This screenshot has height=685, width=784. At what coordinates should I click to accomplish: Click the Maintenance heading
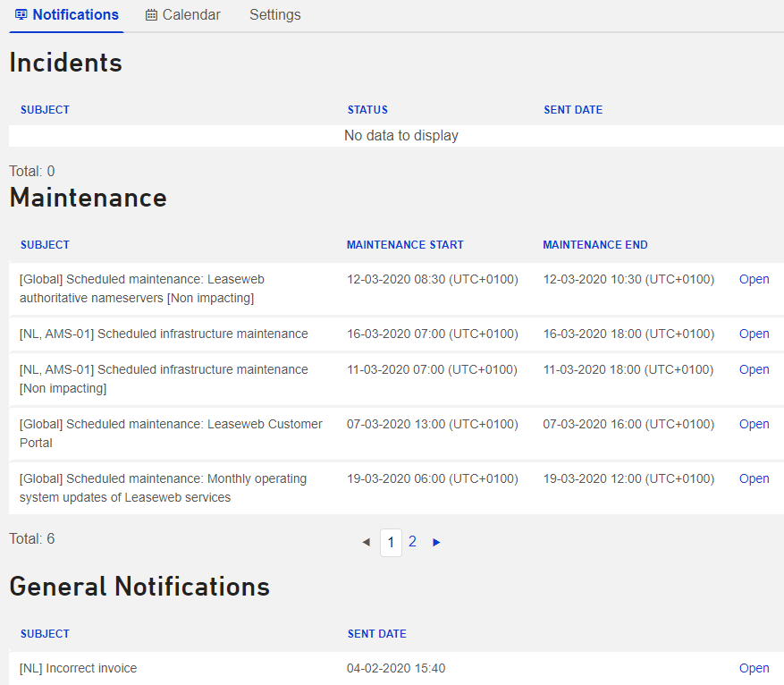(88, 198)
